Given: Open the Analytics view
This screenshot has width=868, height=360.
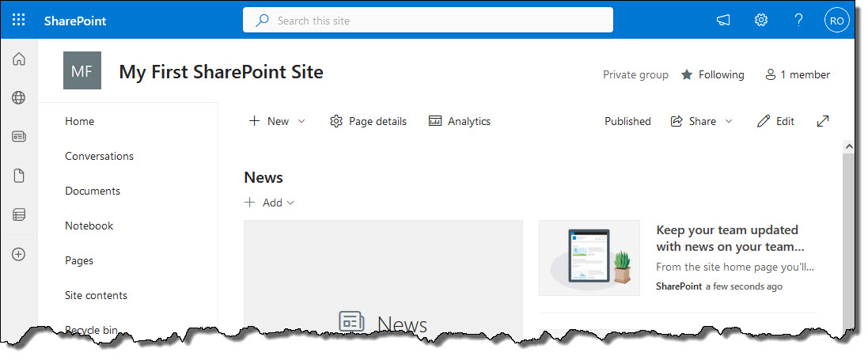Looking at the screenshot, I should click(460, 121).
